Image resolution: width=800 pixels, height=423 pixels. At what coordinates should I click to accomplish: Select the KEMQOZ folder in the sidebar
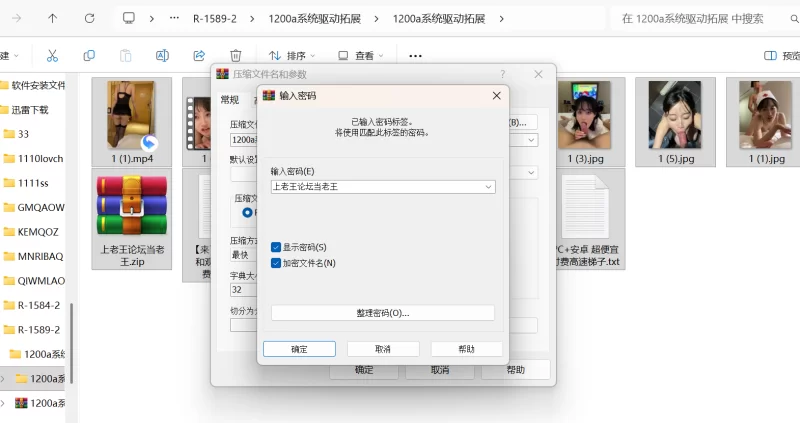pos(33,232)
